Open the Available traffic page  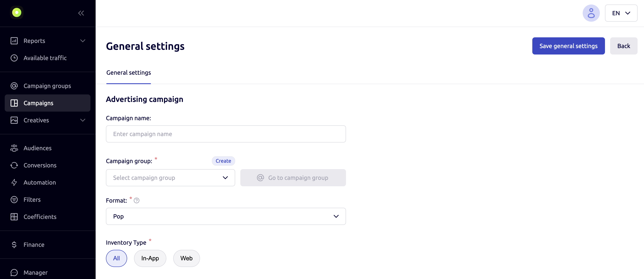[45, 58]
